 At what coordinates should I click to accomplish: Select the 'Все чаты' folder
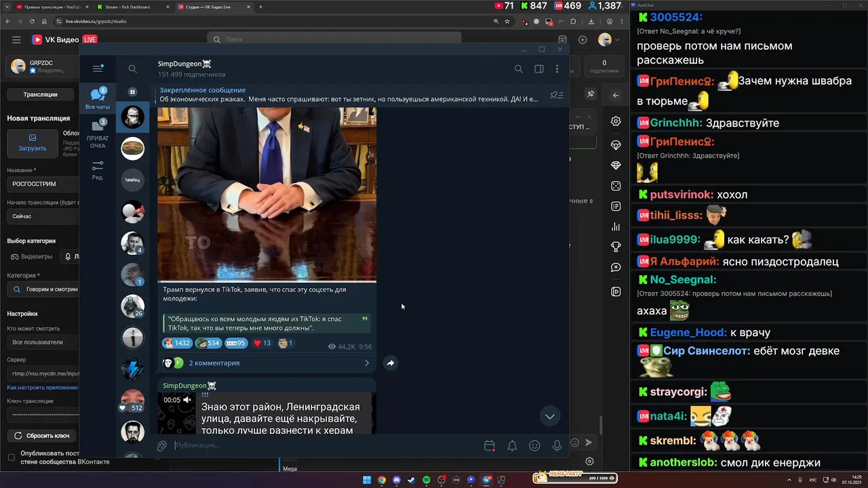click(x=98, y=99)
